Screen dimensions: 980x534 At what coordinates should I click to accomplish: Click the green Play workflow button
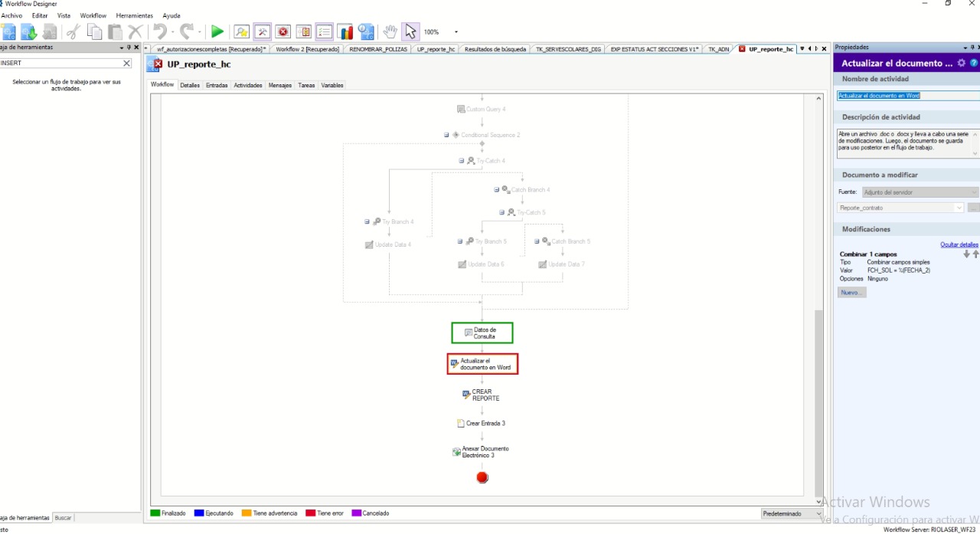pos(217,32)
